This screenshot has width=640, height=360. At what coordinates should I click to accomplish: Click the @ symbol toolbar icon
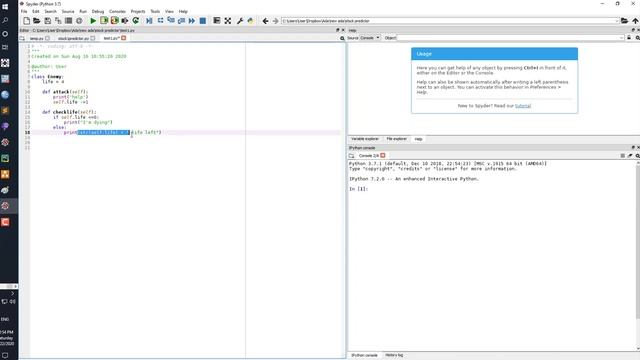(x=79, y=21)
